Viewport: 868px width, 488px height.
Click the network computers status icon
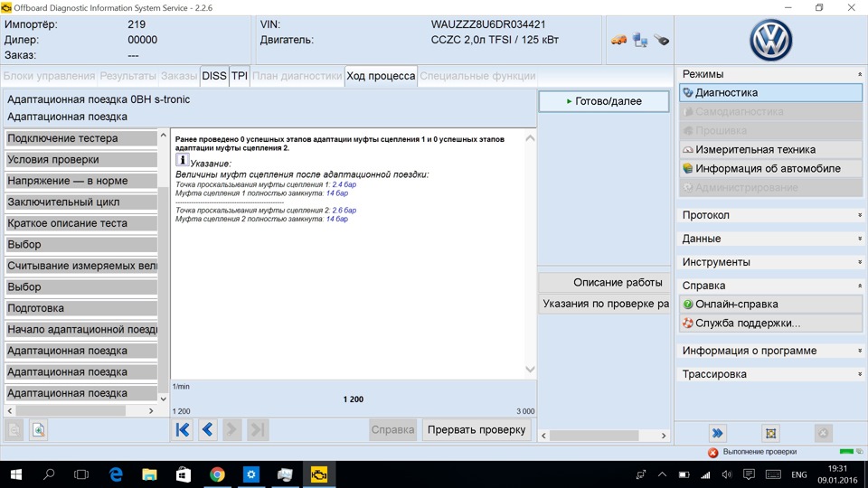[640, 40]
